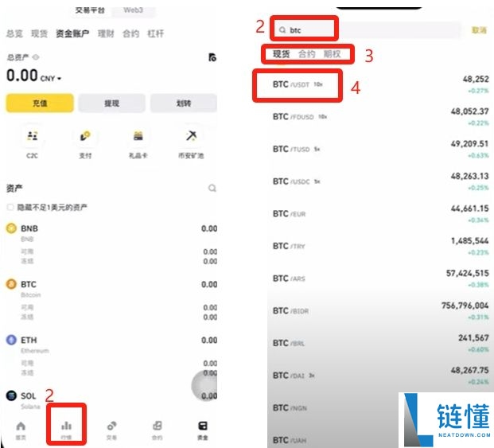This screenshot has width=494, height=448.
Task: Select 期权 options filter under search
Action: tap(333, 54)
